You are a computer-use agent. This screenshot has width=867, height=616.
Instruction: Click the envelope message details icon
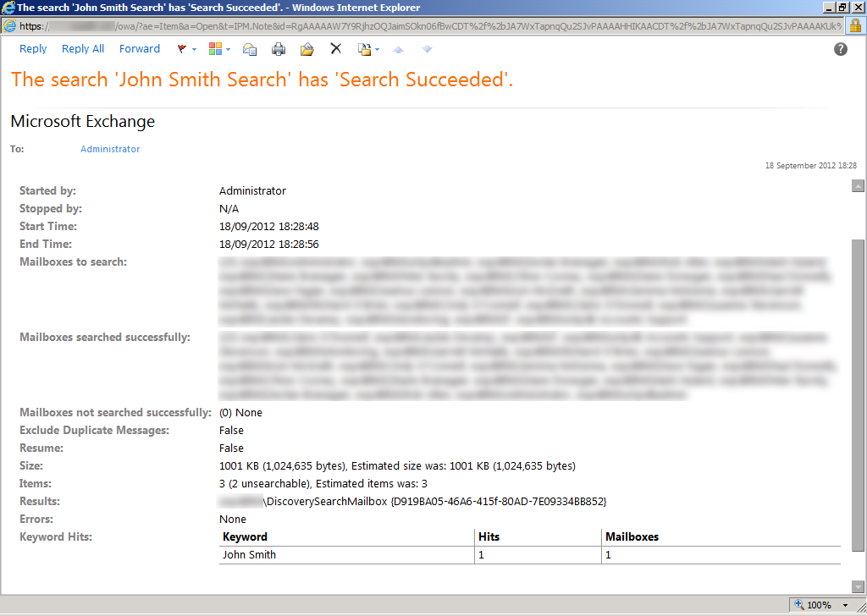point(250,49)
